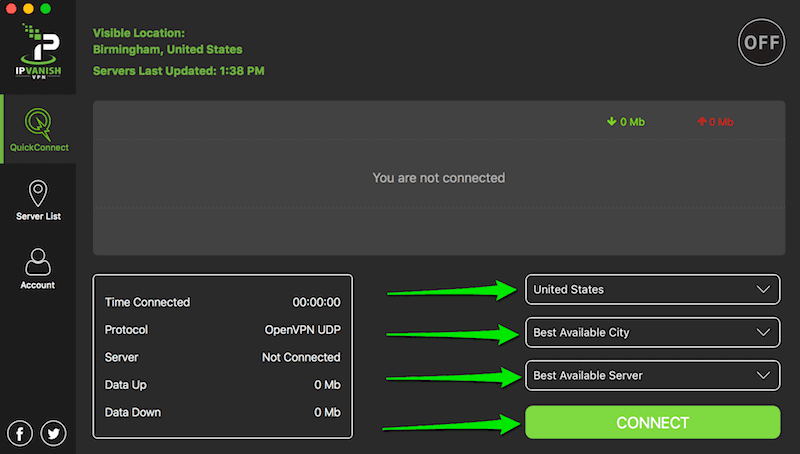The width and height of the screenshot is (800, 454).
Task: Open the Best Available City dropdown
Action: pos(652,332)
